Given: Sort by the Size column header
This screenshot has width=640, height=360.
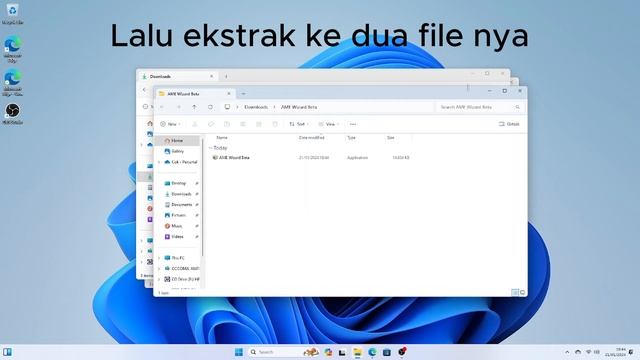Looking at the screenshot, I should pos(391,138).
